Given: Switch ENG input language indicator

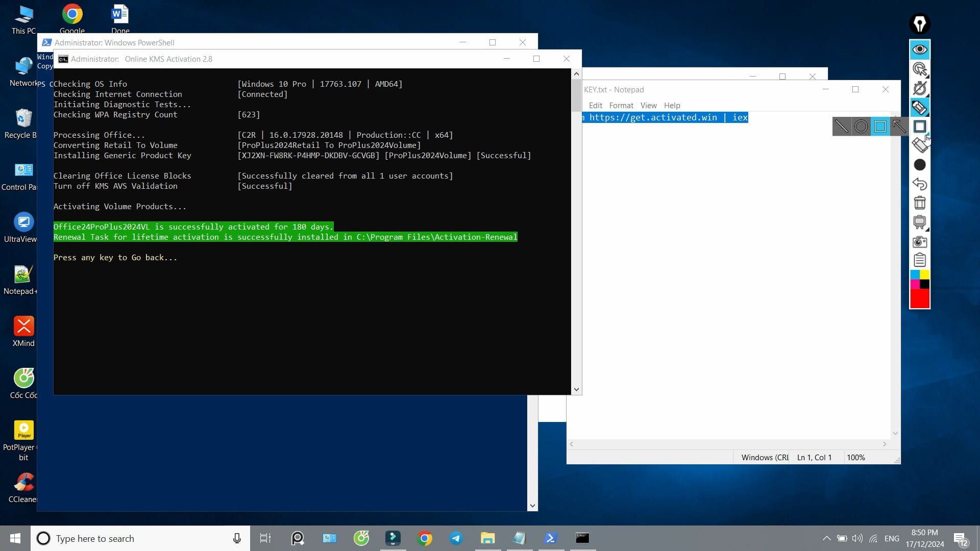Looking at the screenshot, I should [892, 538].
